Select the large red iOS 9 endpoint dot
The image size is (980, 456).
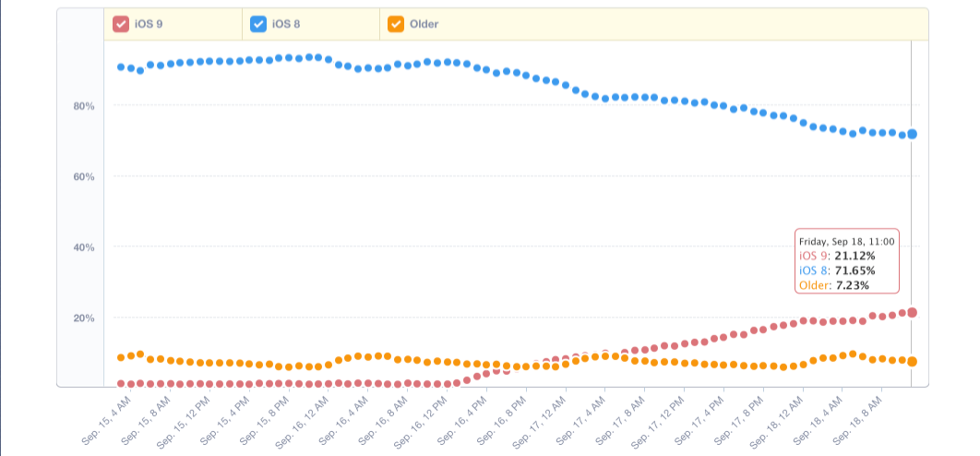coord(912,312)
